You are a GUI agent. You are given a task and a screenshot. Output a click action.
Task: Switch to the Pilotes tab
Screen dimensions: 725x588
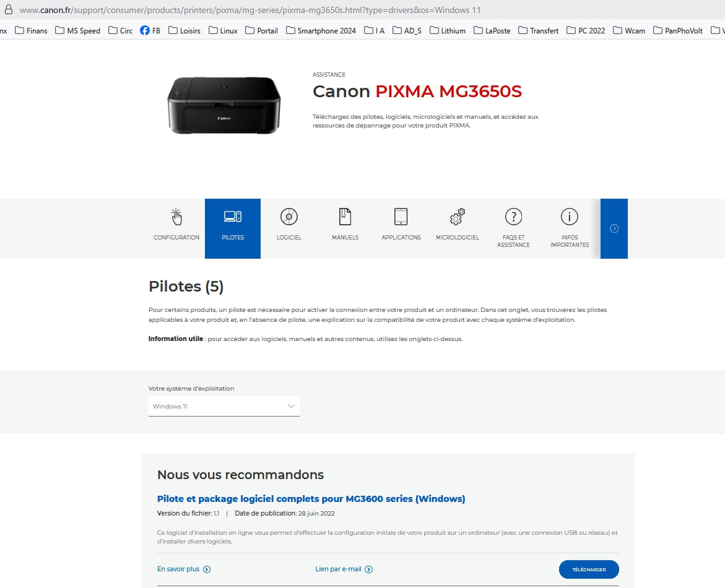[x=233, y=228]
